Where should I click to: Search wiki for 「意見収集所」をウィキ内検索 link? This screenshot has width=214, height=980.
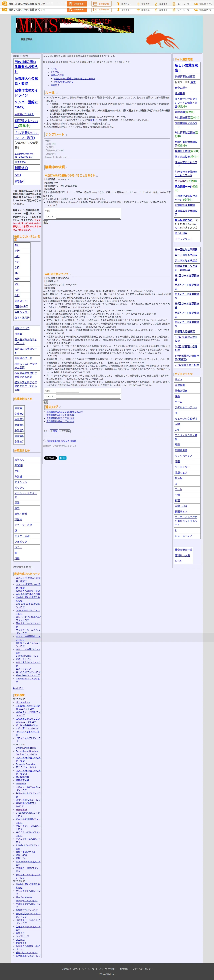(61, 441)
